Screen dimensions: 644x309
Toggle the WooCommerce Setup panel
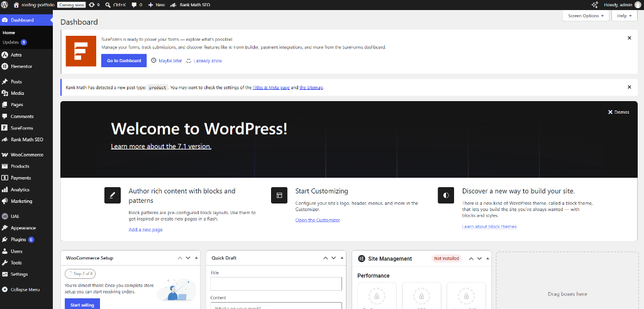[x=196, y=258]
